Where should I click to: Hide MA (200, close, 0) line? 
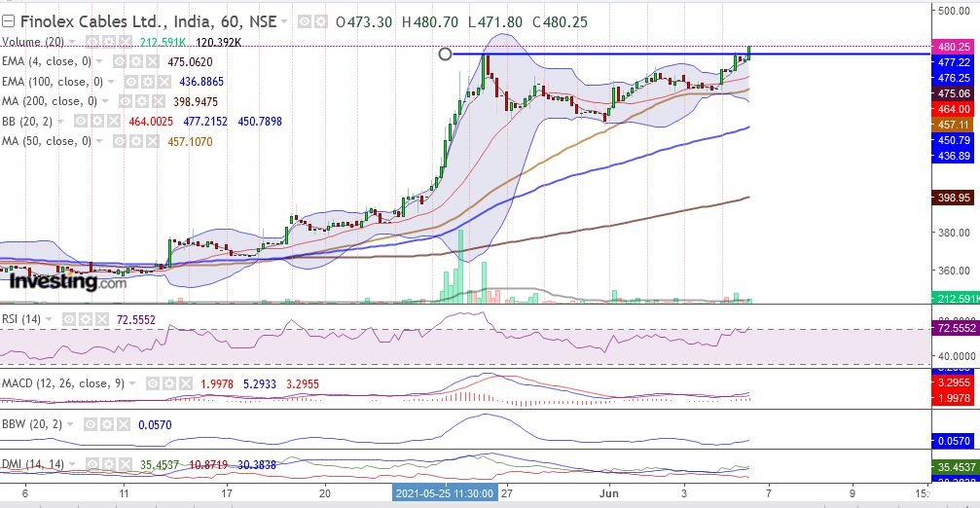125,101
